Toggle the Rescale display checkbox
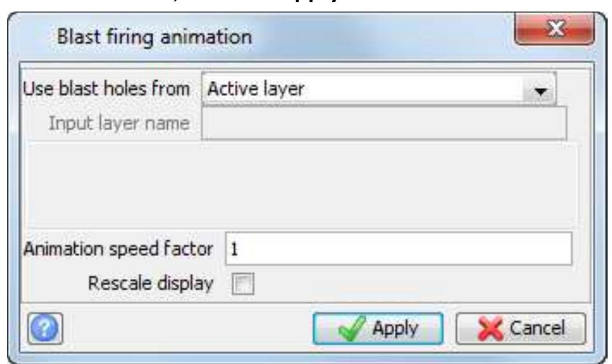This screenshot has width=612, height=364. 243,284
